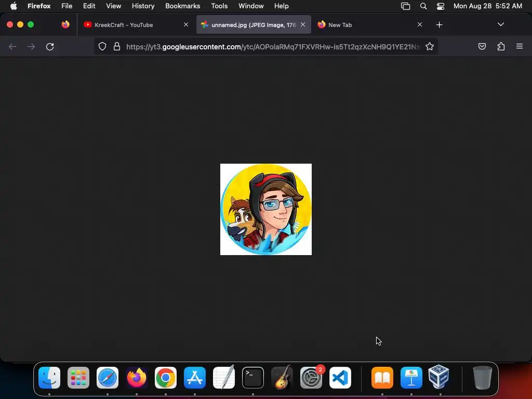Close the New Tab tab
This screenshot has height=399, width=532.
(x=420, y=24)
